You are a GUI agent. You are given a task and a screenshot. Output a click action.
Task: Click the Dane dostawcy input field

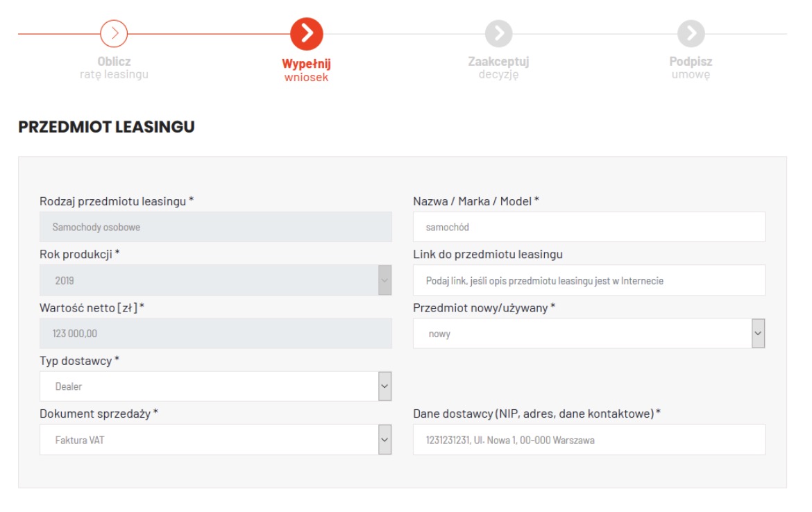pyautogui.click(x=589, y=440)
